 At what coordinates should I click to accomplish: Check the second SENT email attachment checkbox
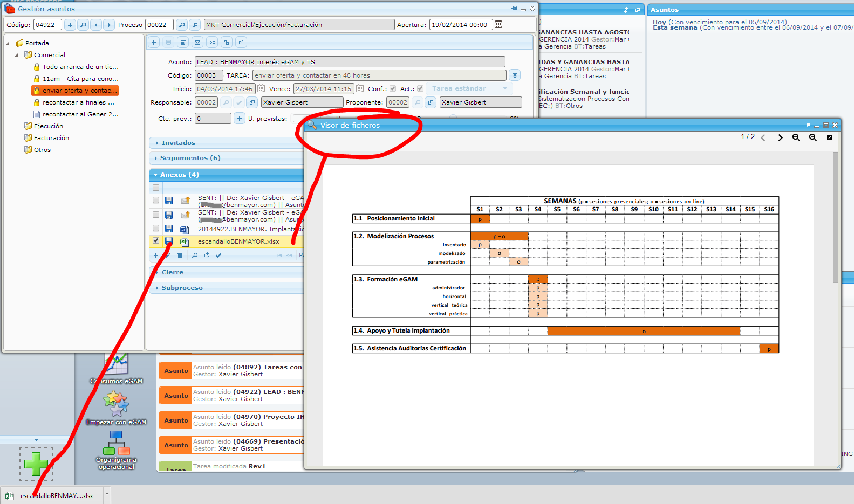point(156,215)
